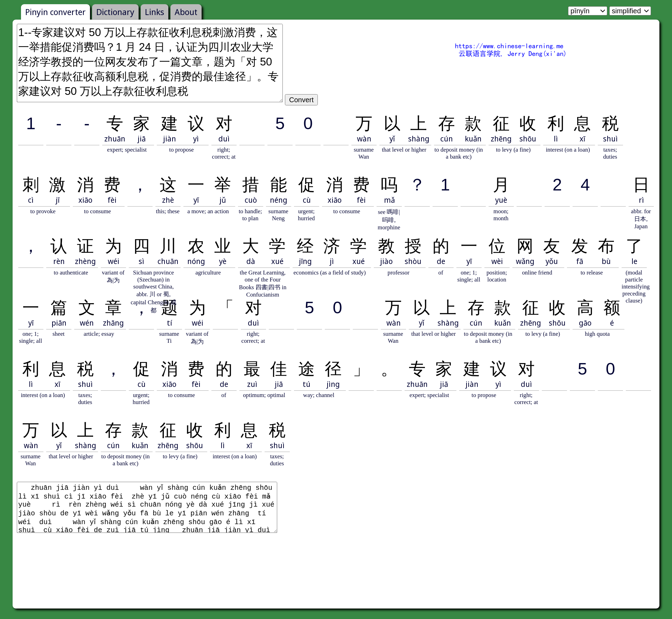Open the Pinyin converter tab
Screen dimensions: 672x619
(x=55, y=12)
